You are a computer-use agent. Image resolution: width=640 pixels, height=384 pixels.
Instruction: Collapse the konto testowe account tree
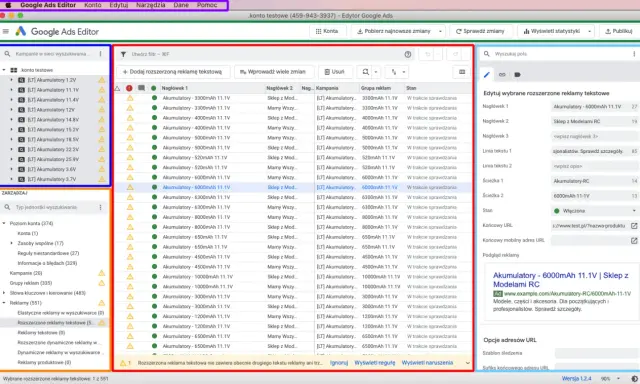(x=4, y=70)
